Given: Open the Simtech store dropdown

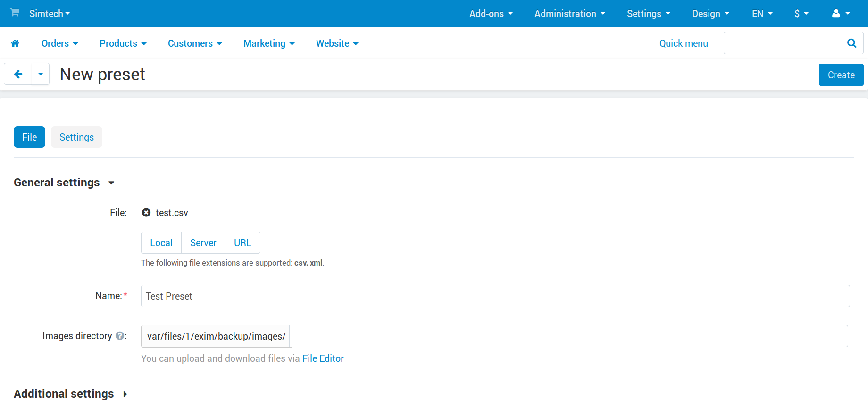Looking at the screenshot, I should 50,14.
